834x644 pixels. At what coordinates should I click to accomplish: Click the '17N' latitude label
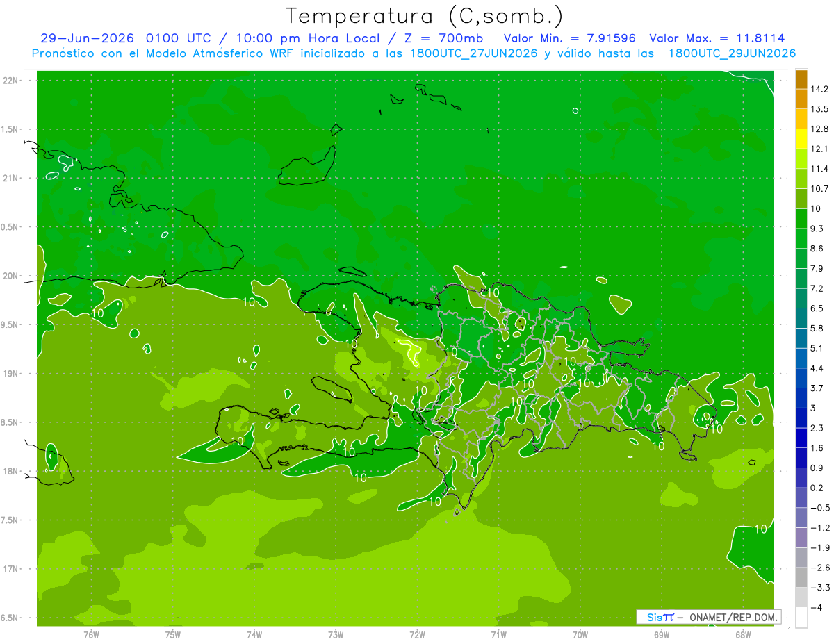click(x=11, y=570)
